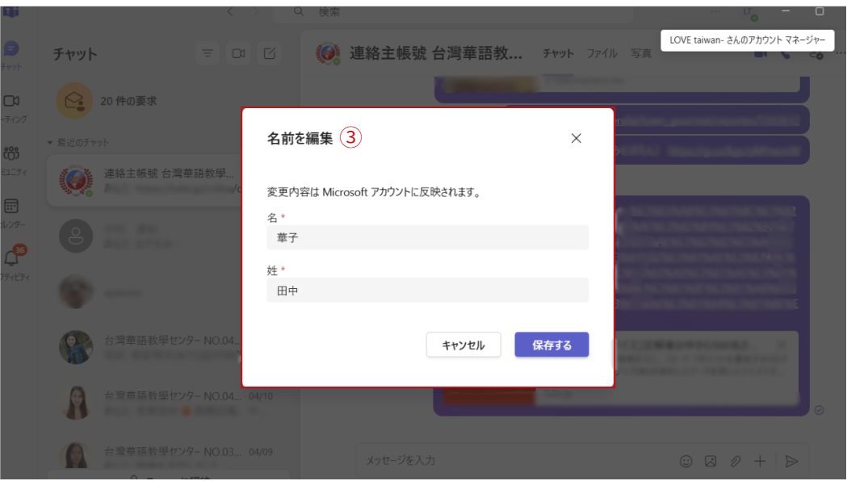Open the Activity bell in sidebar
The image size is (868, 481).
pos(12,259)
